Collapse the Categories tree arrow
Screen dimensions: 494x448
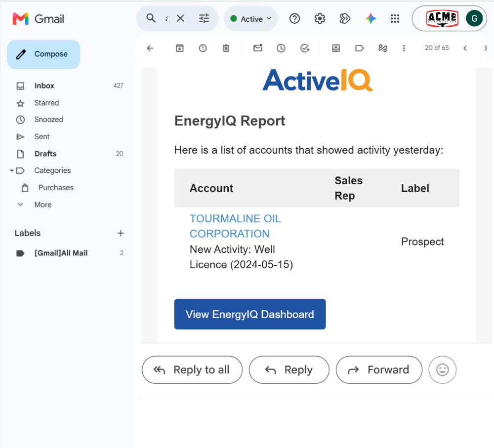[12, 170]
